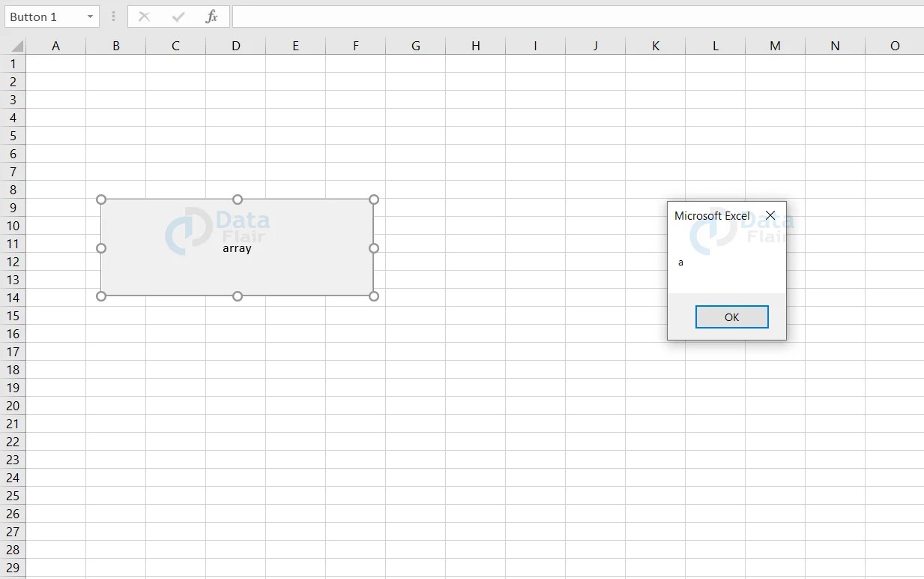This screenshot has width=924, height=579.
Task: Open the Name Box dropdown
Action: (89, 16)
